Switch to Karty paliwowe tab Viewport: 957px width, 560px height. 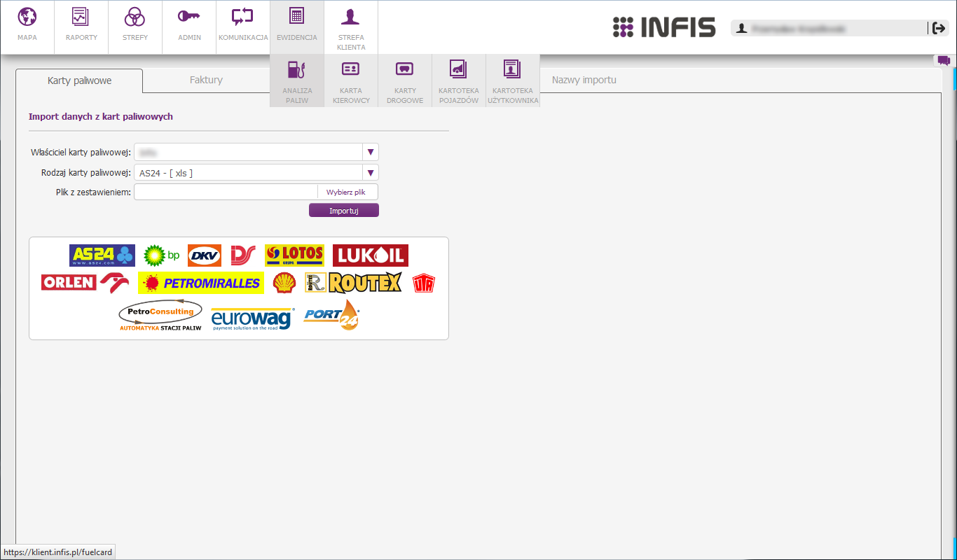point(79,80)
